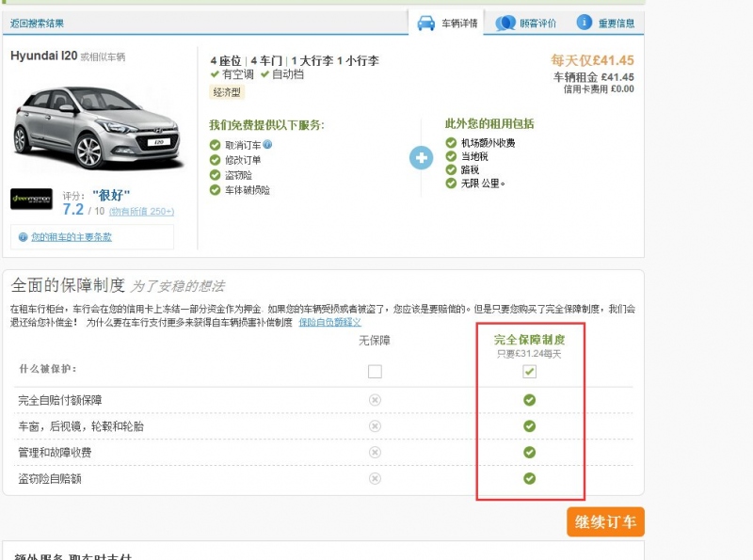The image size is (753, 560).
Task: Click the blue plus circle icon
Action: [421, 157]
